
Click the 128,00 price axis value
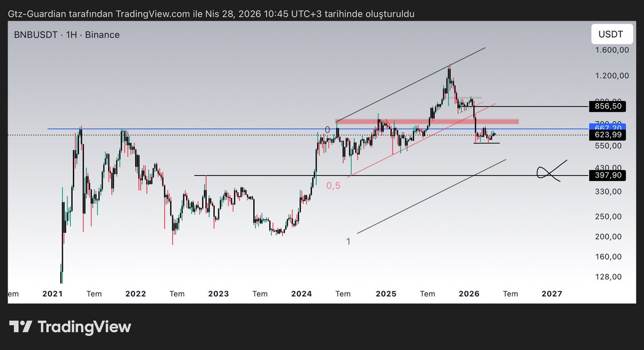pos(609,276)
